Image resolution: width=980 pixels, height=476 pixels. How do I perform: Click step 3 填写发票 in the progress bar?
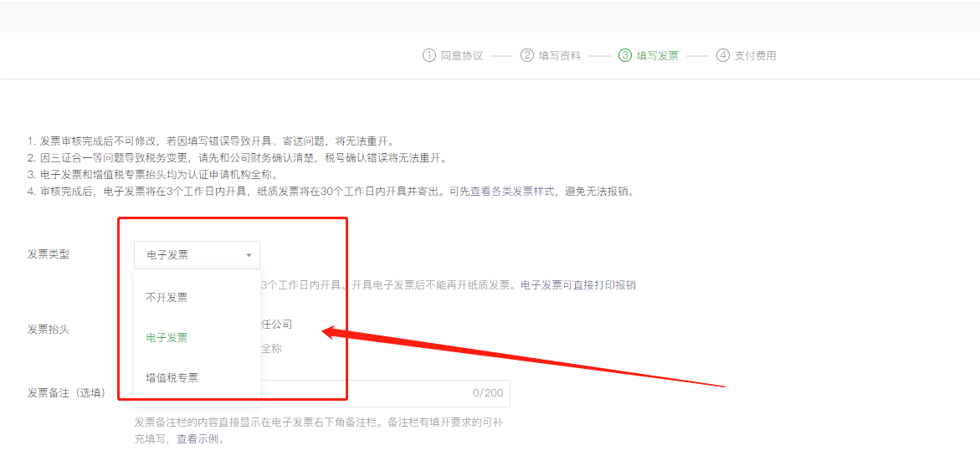[649, 55]
